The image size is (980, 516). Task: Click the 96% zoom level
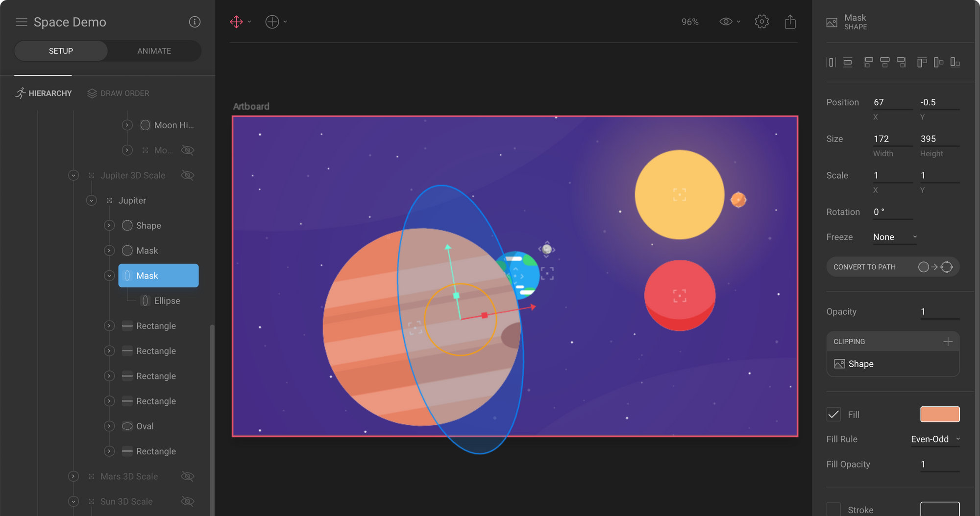690,22
